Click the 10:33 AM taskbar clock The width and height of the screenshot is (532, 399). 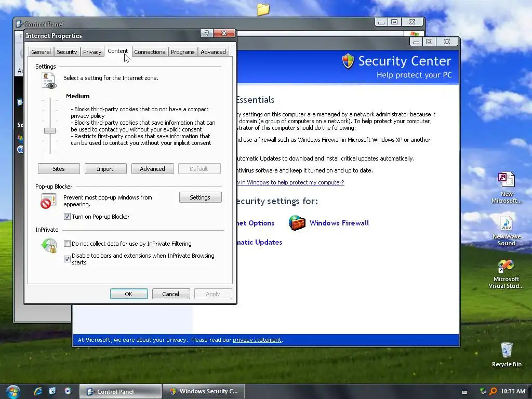(x=513, y=391)
